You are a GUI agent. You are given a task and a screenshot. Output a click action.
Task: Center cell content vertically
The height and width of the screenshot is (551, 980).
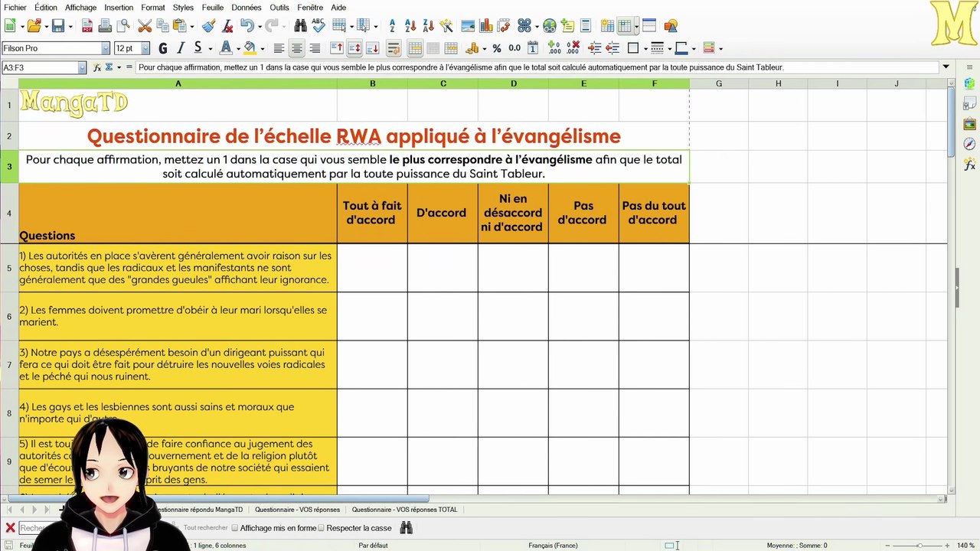354,48
